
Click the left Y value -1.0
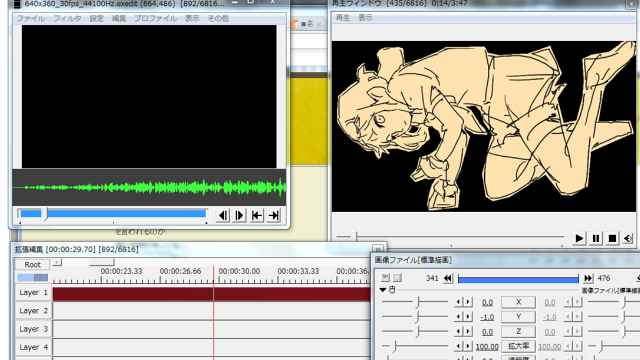point(487,317)
